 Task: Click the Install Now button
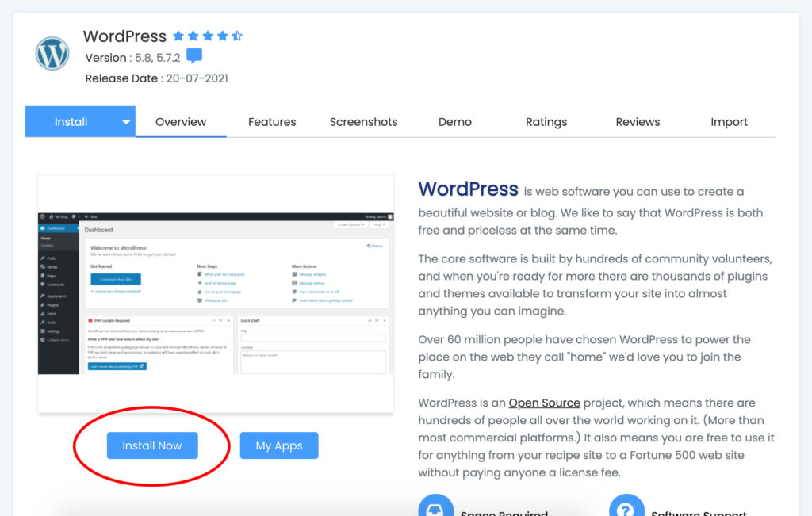pos(152,445)
